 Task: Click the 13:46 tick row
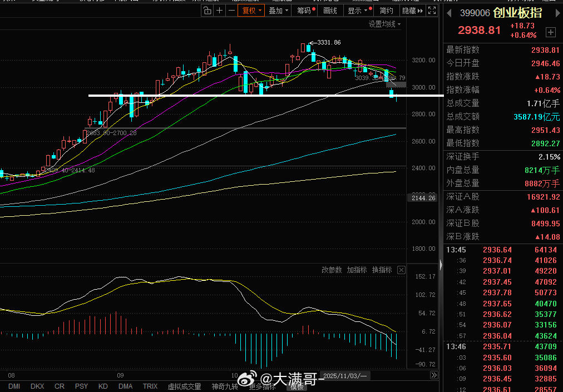tap(503, 347)
